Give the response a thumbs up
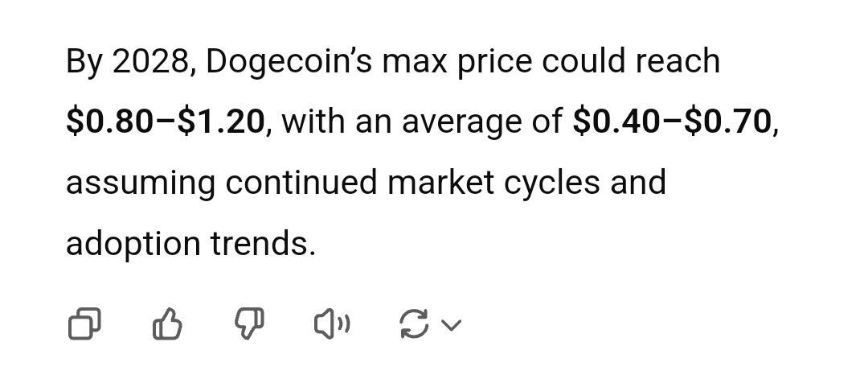This screenshot has width=868, height=379. tap(167, 324)
